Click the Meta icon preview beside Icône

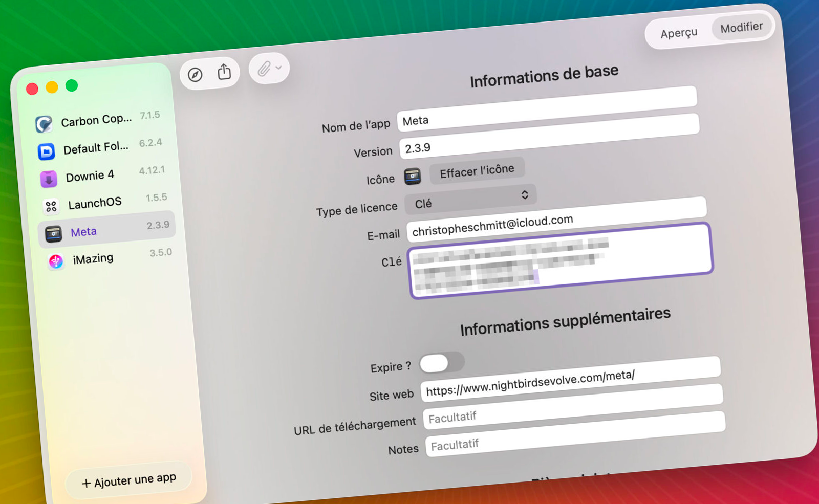[413, 177]
